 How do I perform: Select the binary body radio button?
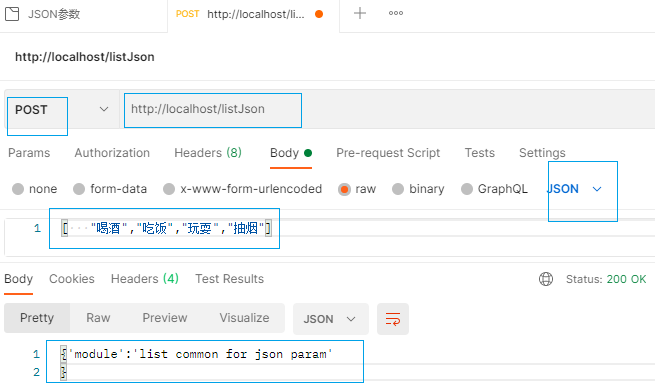coord(398,189)
